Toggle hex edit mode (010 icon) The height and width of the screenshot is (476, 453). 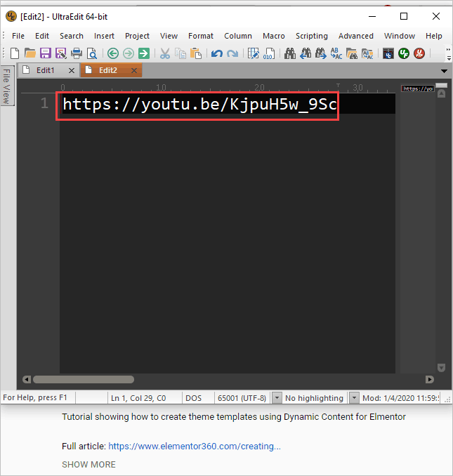[x=269, y=53]
